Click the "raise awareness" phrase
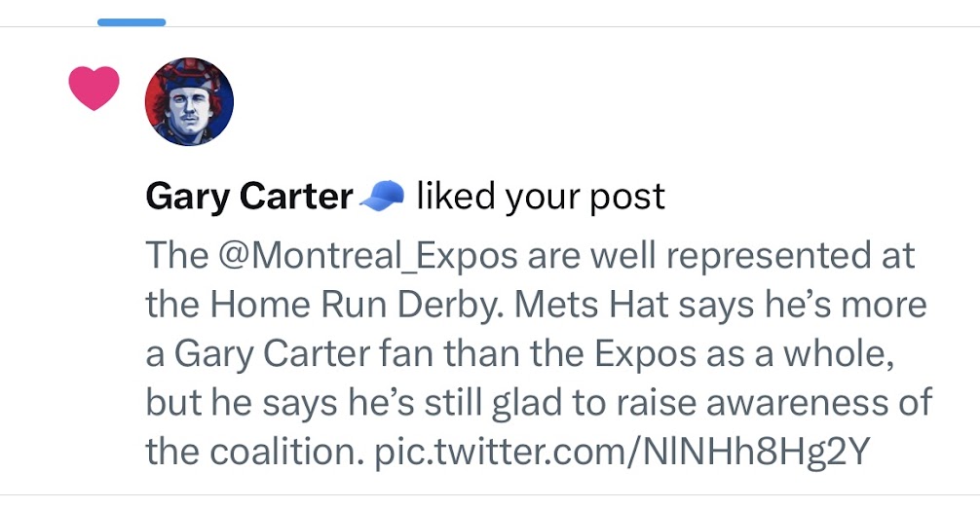Screen dimensions: 980x509 (x=740, y=402)
